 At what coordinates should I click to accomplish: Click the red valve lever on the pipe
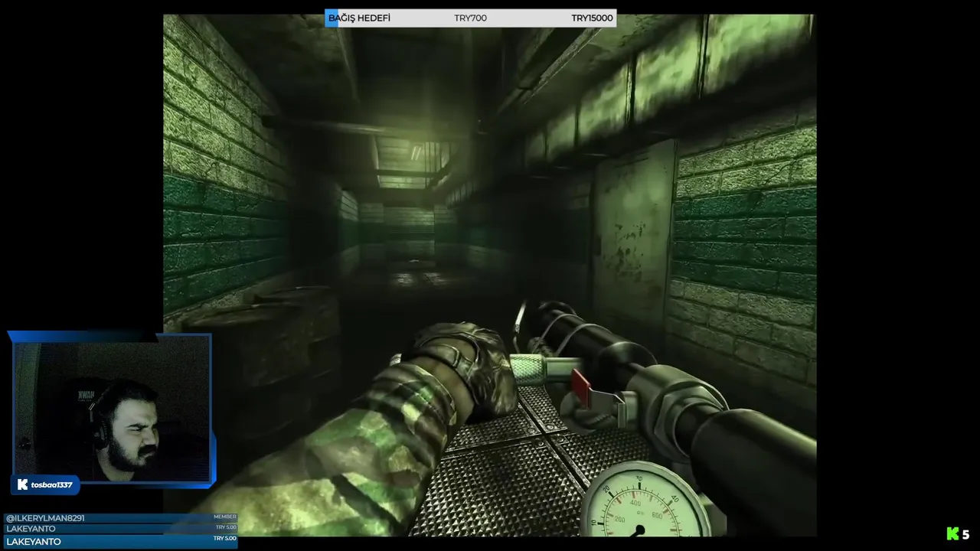[581, 386]
